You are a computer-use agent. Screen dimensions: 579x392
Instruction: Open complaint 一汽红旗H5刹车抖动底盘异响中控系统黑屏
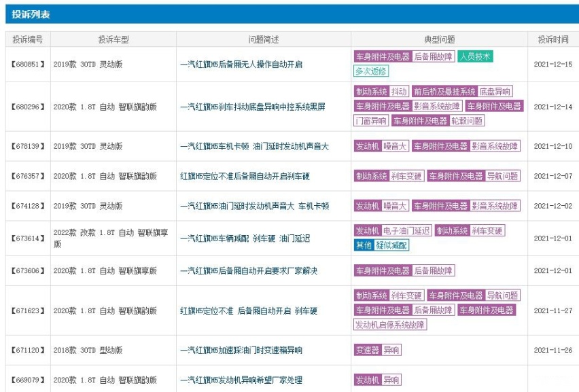(253, 107)
